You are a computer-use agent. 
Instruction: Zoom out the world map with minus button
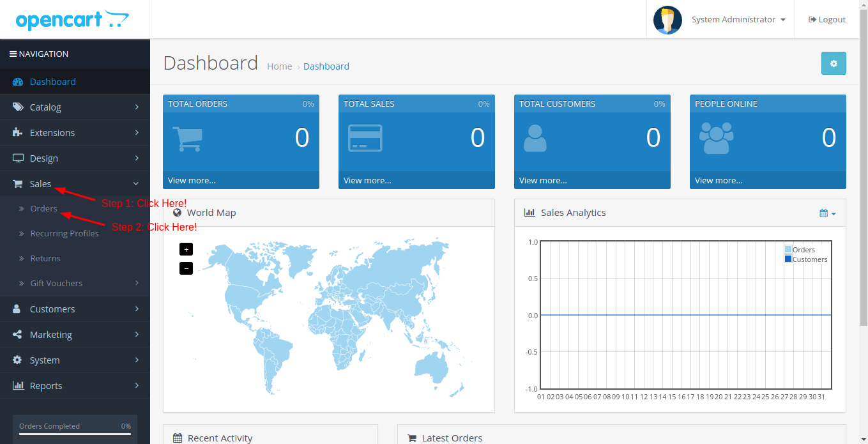[186, 268]
